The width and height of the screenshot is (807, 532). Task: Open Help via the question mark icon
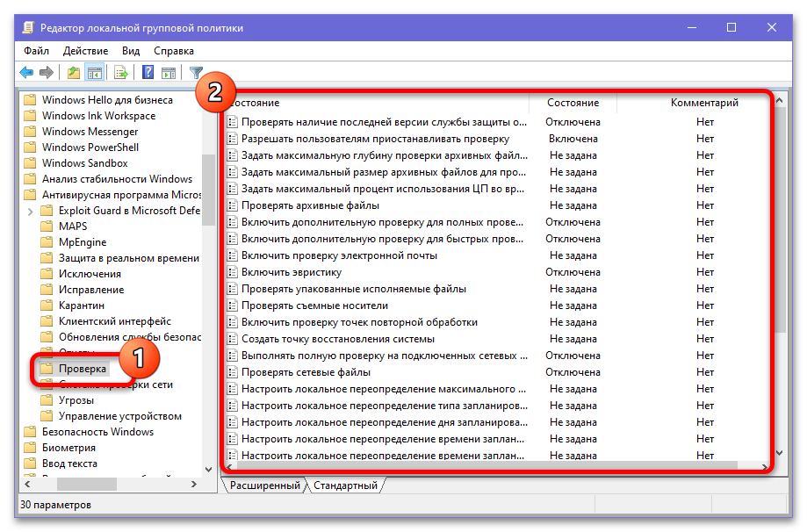coord(148,73)
